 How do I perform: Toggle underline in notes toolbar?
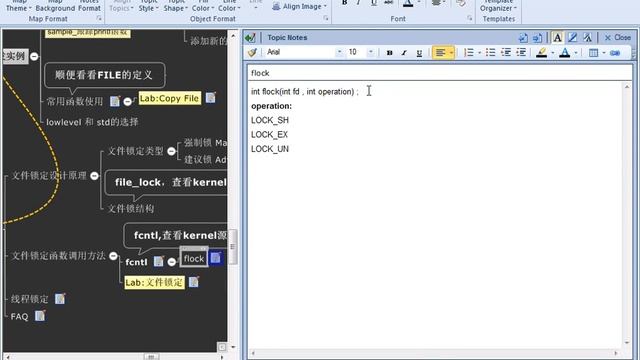pyautogui.click(x=419, y=53)
